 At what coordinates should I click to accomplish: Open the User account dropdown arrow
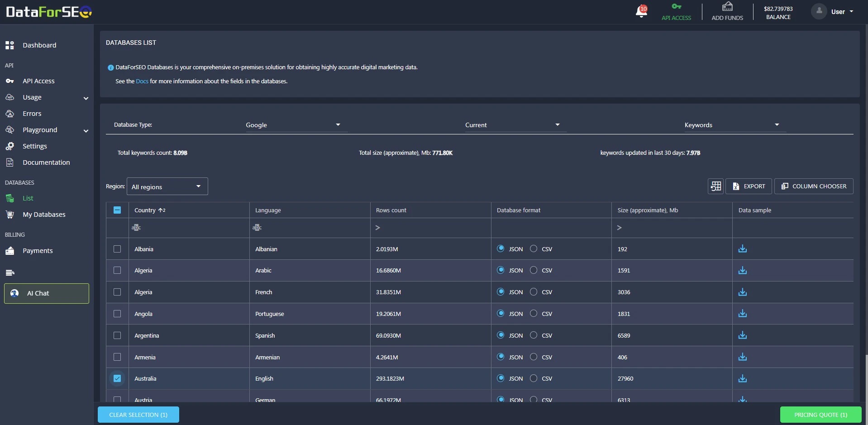click(x=851, y=11)
